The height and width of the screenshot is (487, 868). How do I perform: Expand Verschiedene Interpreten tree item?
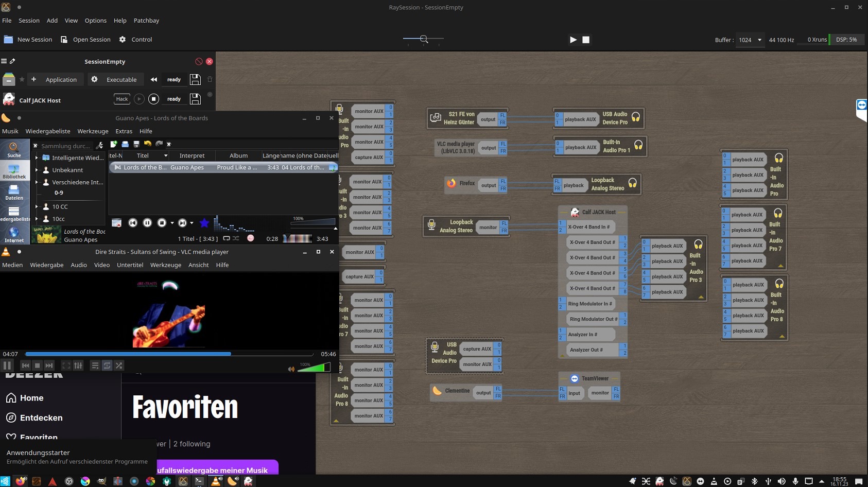coord(37,182)
